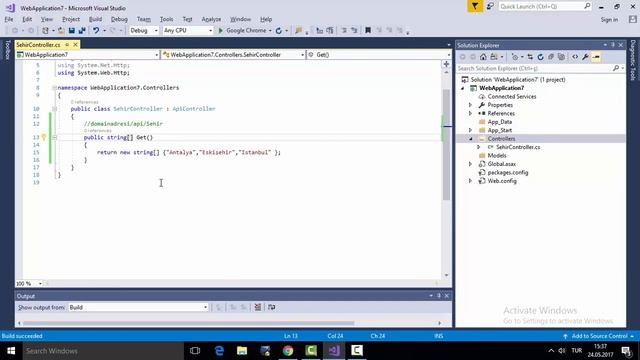Expand the Properties node in Solution Explorer
The image size is (640, 360).
point(470,105)
